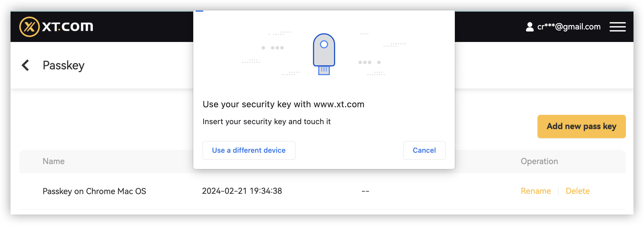Choose Use a different device
The height and width of the screenshot is (225, 644).
(249, 150)
